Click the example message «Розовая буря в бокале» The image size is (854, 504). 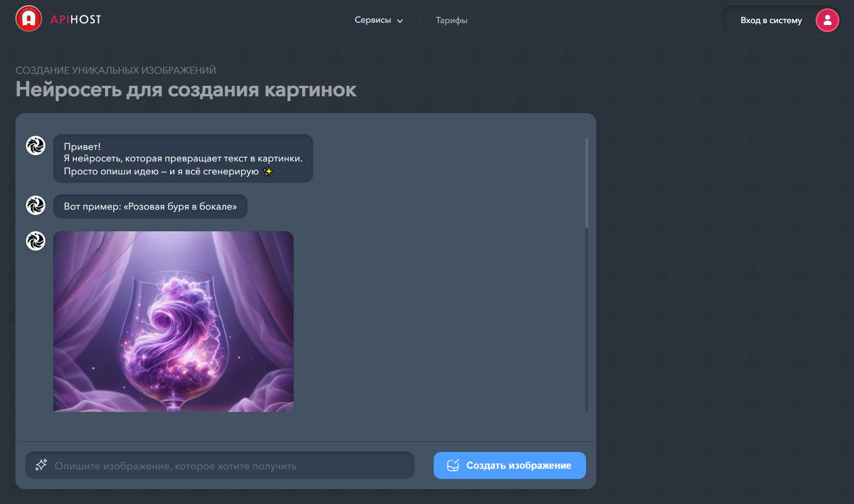coord(150,206)
